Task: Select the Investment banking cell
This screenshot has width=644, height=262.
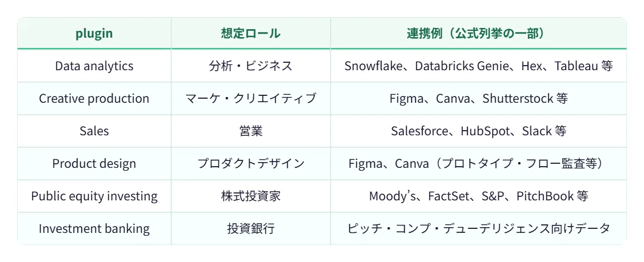Action: [x=94, y=228]
